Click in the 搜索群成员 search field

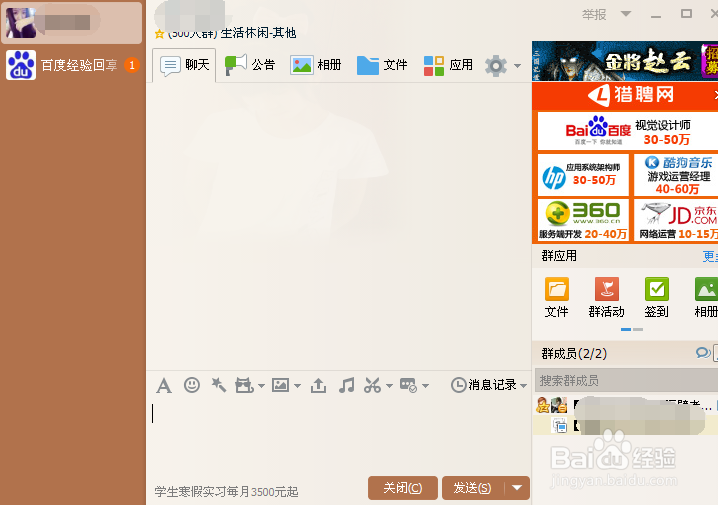coord(626,380)
